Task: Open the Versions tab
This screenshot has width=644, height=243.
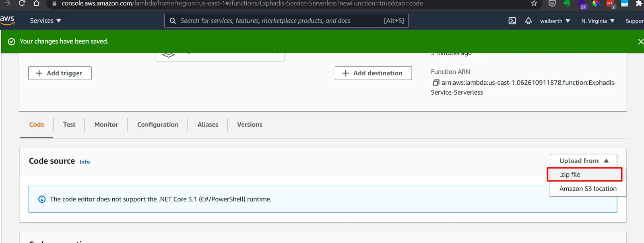Action: [250, 125]
